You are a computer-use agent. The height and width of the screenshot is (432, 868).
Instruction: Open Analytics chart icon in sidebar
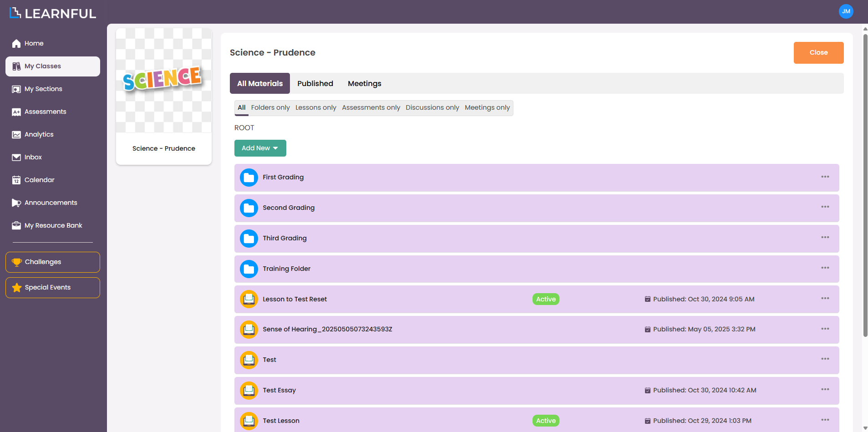click(x=16, y=135)
